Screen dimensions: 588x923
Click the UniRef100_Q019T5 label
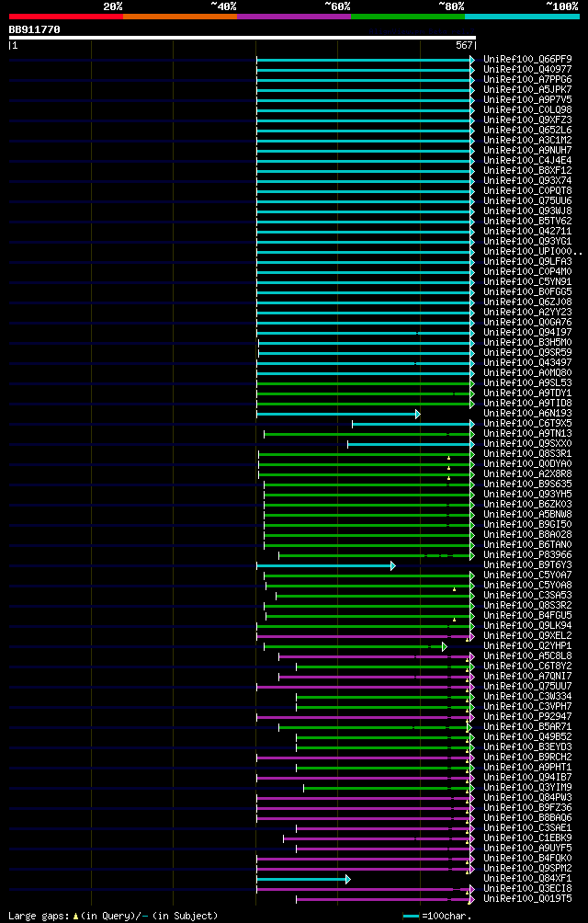(x=527, y=899)
